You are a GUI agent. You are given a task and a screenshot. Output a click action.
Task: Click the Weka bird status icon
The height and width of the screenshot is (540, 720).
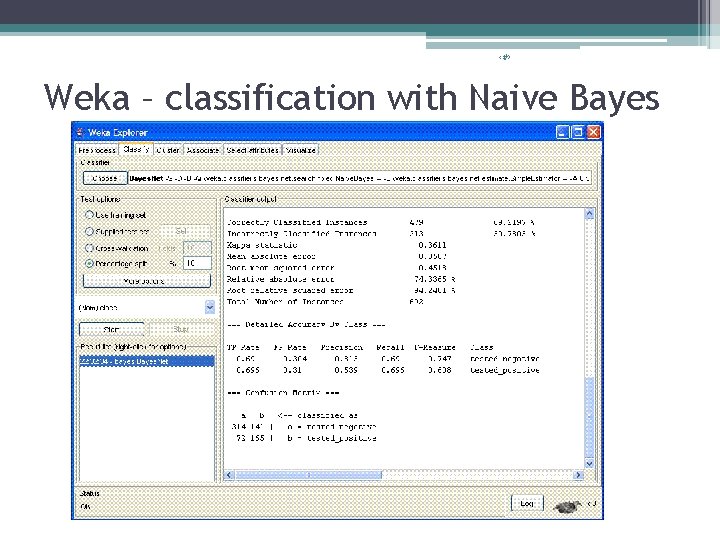tap(568, 506)
